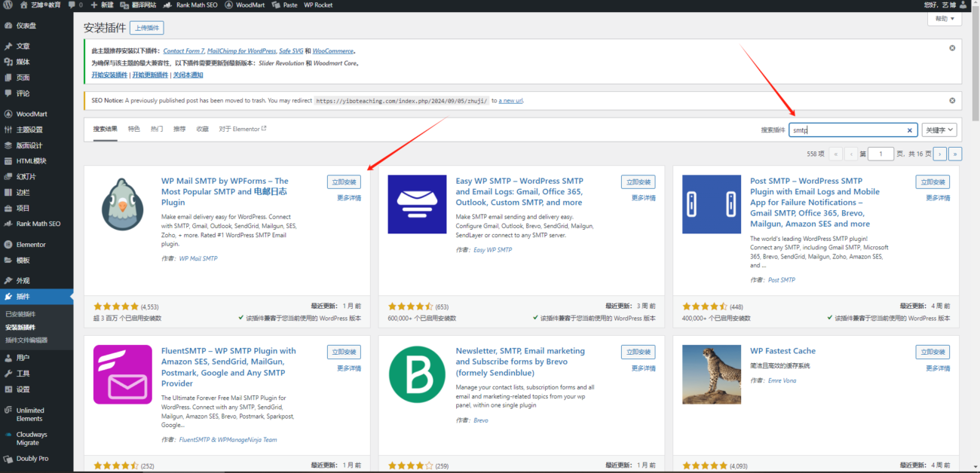The image size is (980, 473).
Task: Switch to the 热门 popular tab
Action: pyautogui.click(x=157, y=129)
